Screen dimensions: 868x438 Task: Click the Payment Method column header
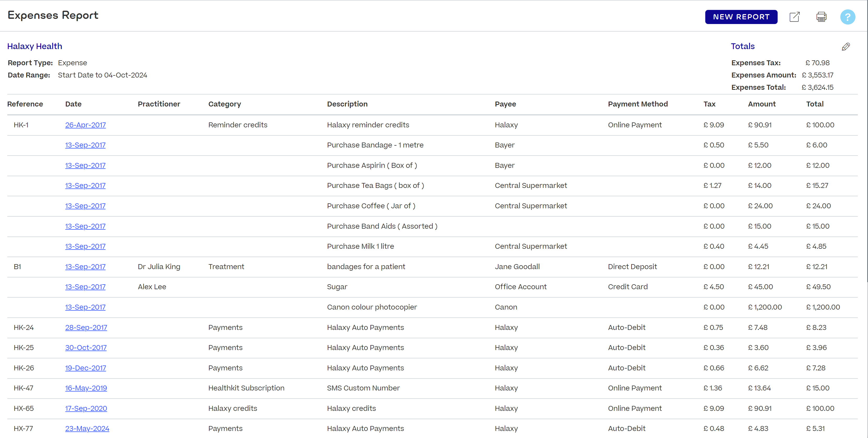[x=638, y=104]
